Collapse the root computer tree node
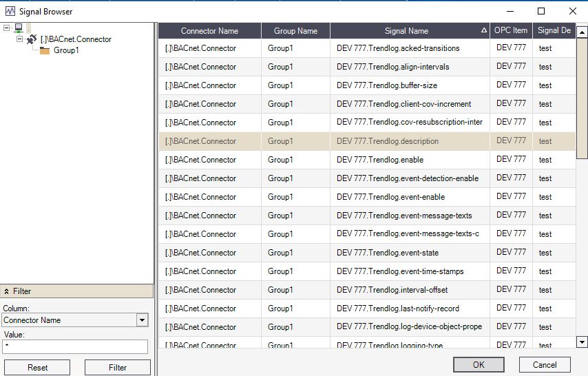The image size is (588, 376). 7,28
